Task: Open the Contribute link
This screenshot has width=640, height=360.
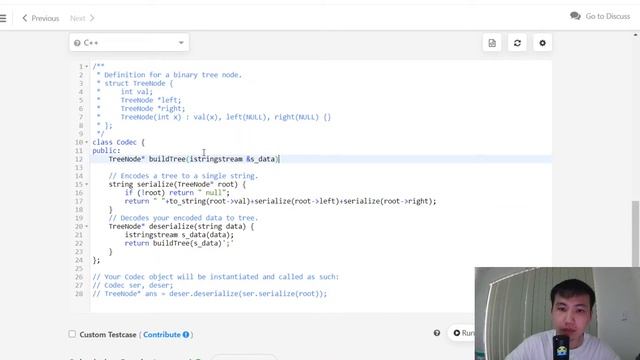Action: click(162, 334)
